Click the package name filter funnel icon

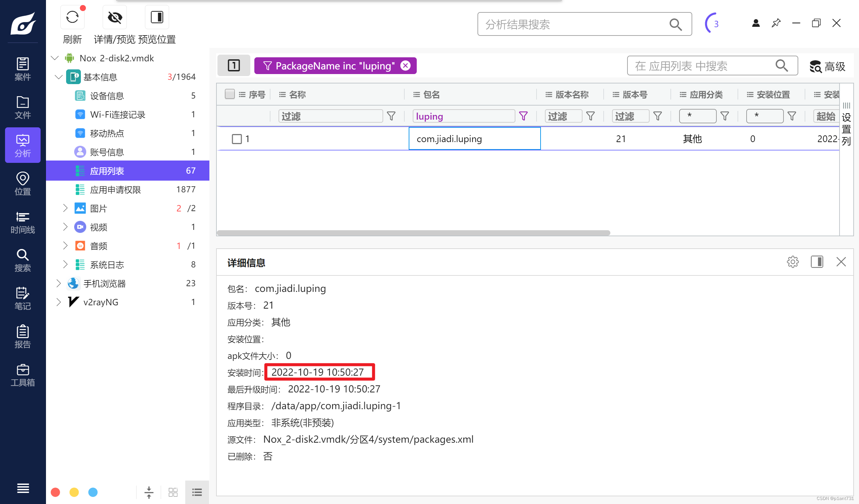click(523, 117)
